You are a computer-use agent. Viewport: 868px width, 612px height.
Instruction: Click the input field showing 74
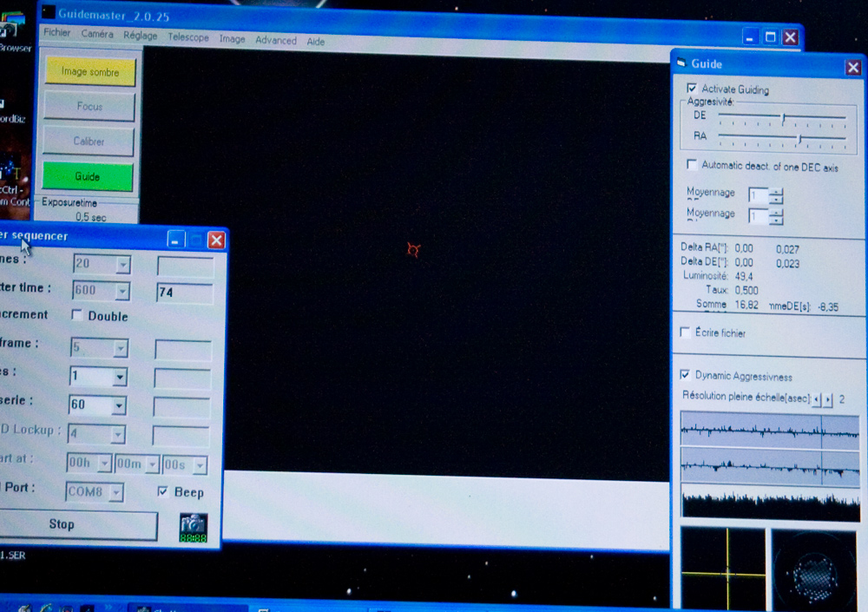point(185,293)
